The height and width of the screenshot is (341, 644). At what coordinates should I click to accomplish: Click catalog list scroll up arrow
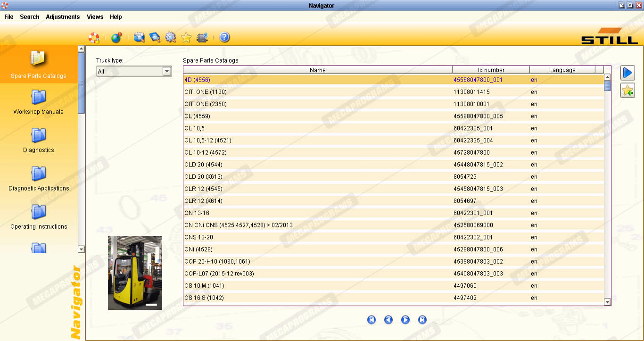coord(607,77)
